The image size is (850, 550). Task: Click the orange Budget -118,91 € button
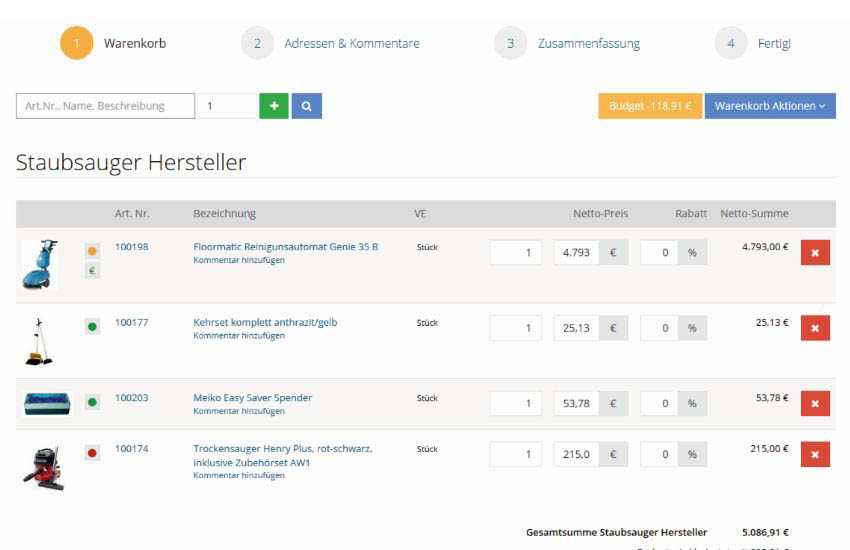pyautogui.click(x=650, y=106)
